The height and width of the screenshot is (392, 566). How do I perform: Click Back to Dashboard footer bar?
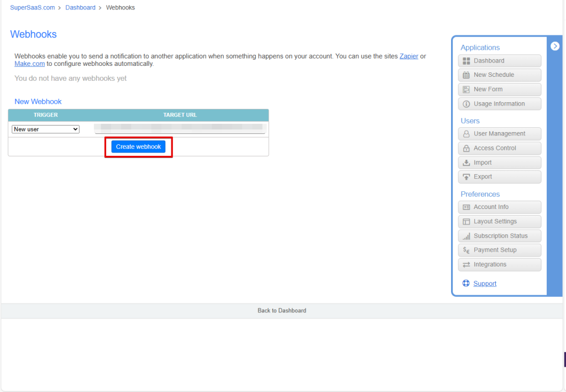(x=281, y=311)
